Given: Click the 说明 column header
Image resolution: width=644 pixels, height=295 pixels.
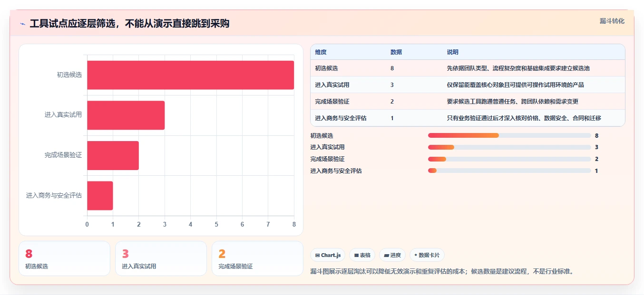Looking at the screenshot, I should (x=453, y=52).
